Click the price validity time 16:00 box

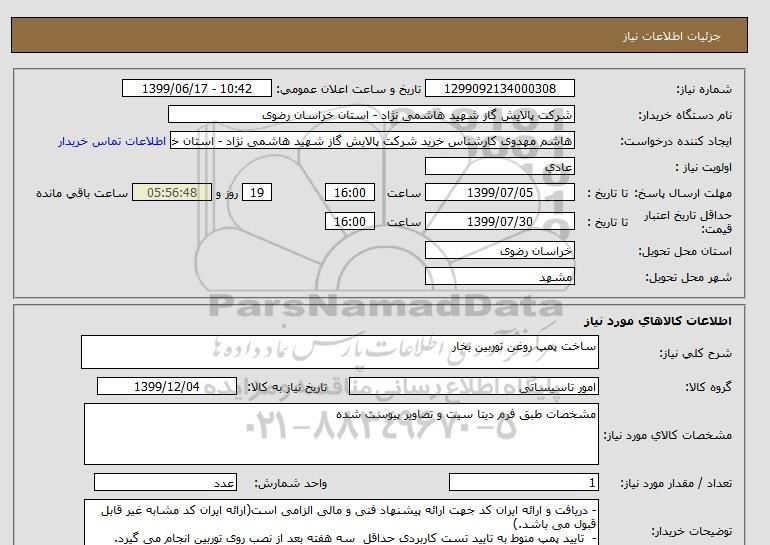351,221
